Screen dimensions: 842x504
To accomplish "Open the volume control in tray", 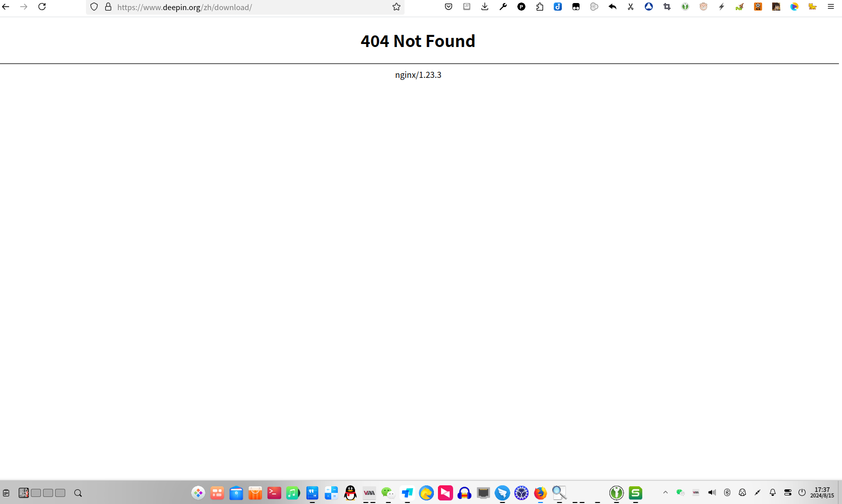I will 712,492.
